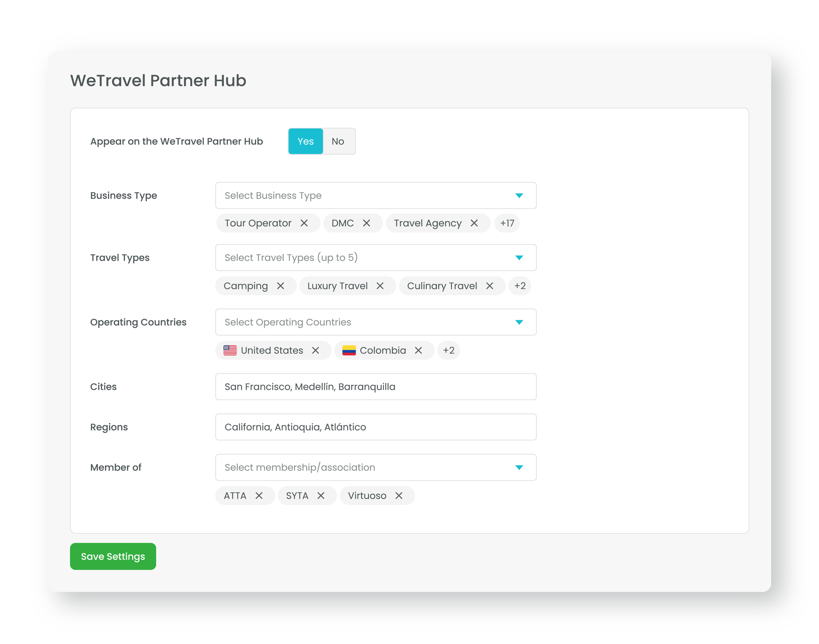Screen dimensions: 819x644
Task: Click into the Cities text field
Action: click(376, 387)
